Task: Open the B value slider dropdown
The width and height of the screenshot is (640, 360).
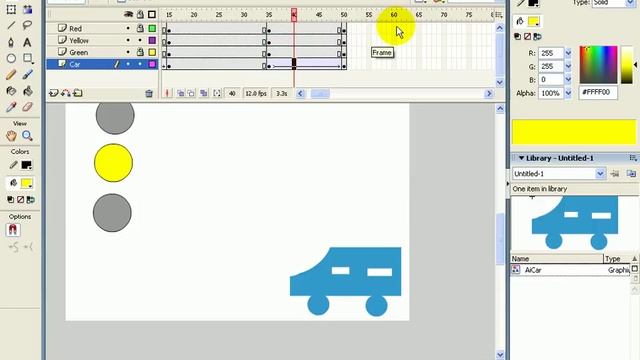Action: tap(568, 79)
